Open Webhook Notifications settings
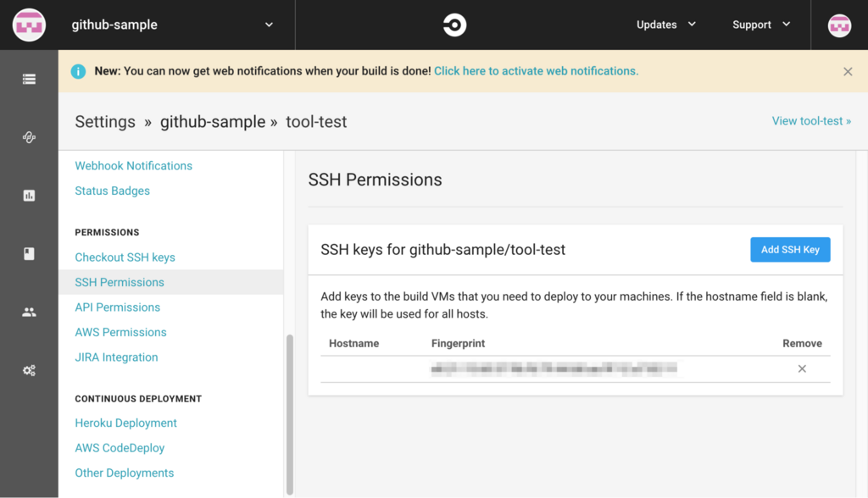The height and width of the screenshot is (498, 868). [133, 166]
